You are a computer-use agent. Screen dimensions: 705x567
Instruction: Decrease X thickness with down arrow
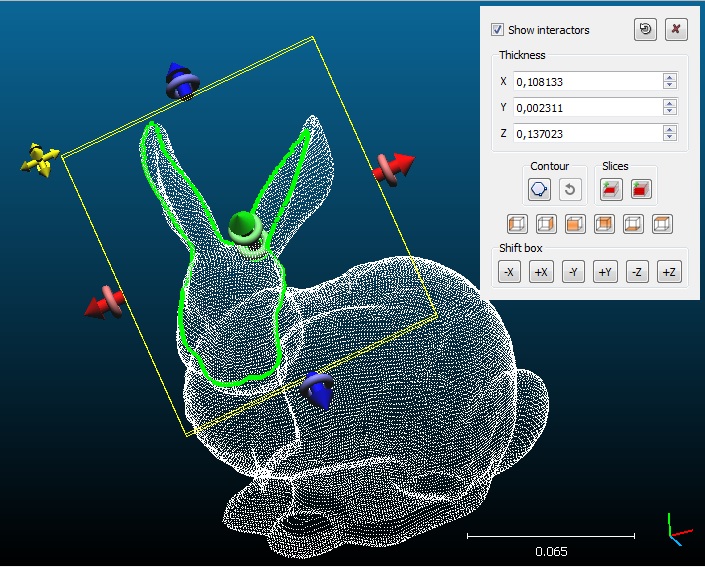point(669,85)
